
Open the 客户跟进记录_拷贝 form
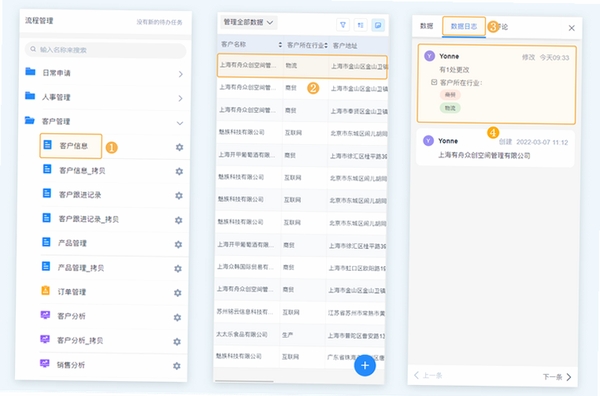[88, 219]
